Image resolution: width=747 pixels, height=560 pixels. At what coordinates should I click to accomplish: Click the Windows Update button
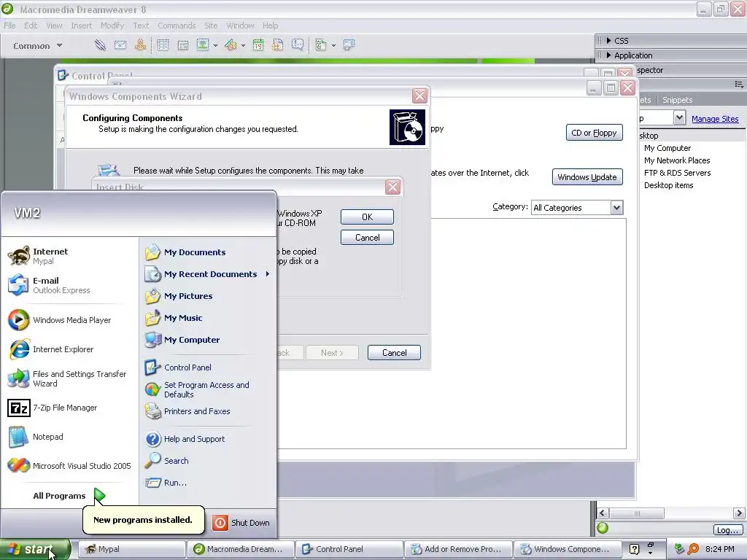tap(587, 177)
